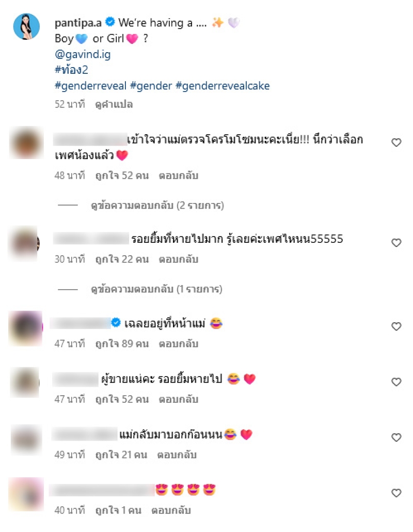Expand the 1 reply under second comment

click(x=156, y=289)
